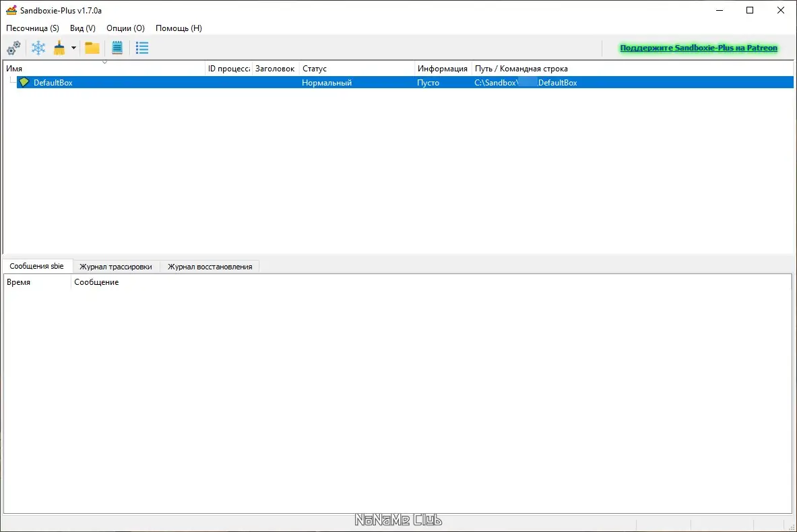This screenshot has height=532, width=797.
Task: Select the DefaultBox sandbox row
Action: tap(405, 82)
